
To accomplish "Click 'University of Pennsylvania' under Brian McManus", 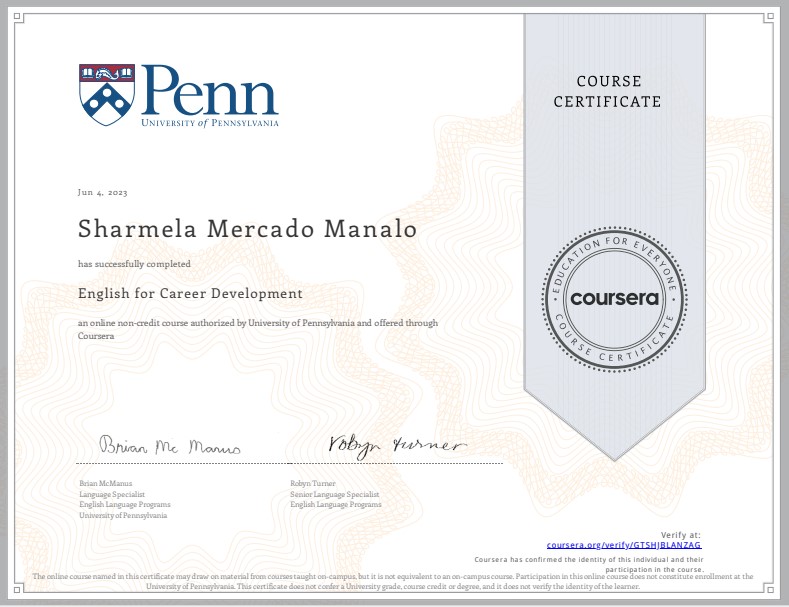I will click(x=123, y=515).
